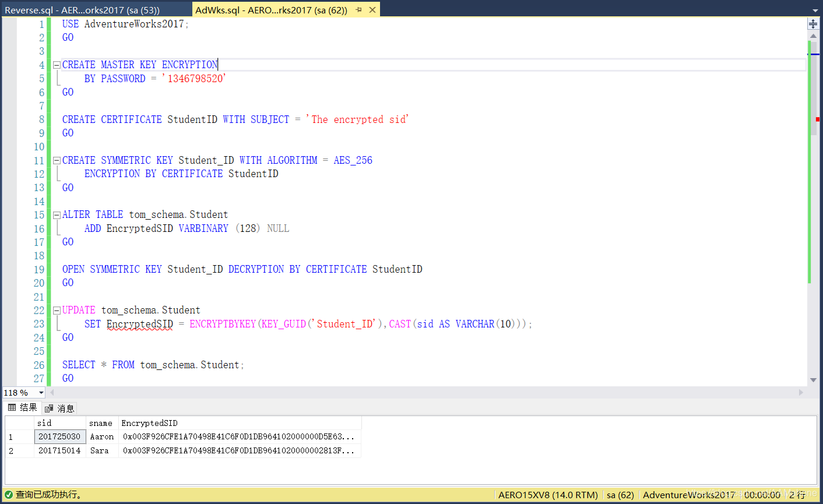The width and height of the screenshot is (823, 504).
Task: Click the sa (62) login status entry
Action: pos(620,495)
